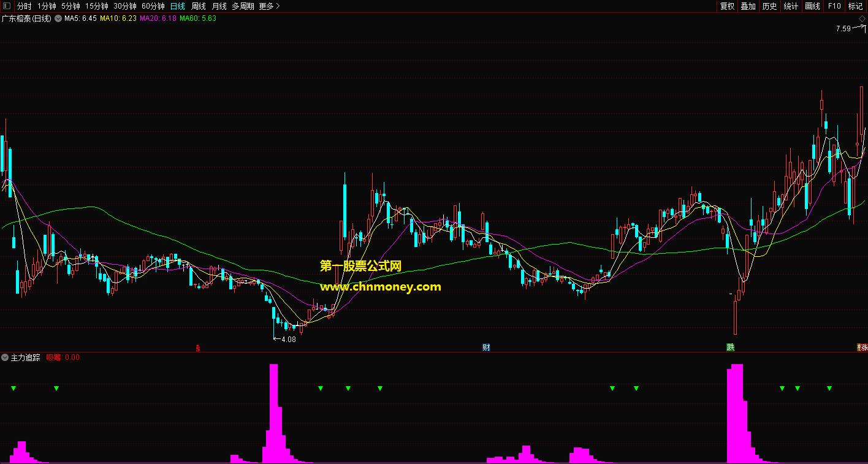Expand the 更多 > periods menu
The image size is (868, 464).
(x=269, y=6)
